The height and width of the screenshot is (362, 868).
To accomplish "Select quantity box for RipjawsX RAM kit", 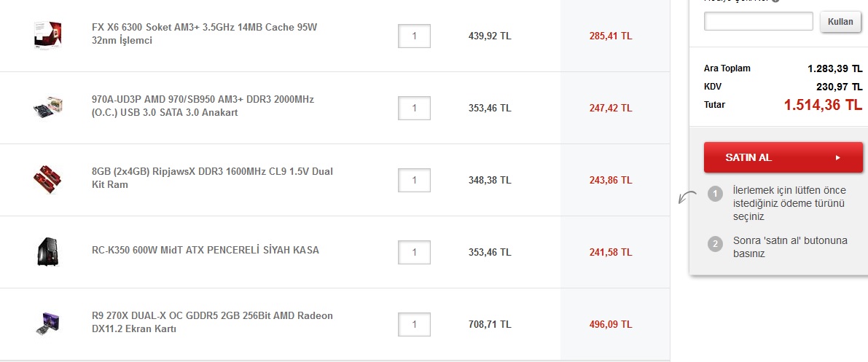I will click(x=414, y=180).
